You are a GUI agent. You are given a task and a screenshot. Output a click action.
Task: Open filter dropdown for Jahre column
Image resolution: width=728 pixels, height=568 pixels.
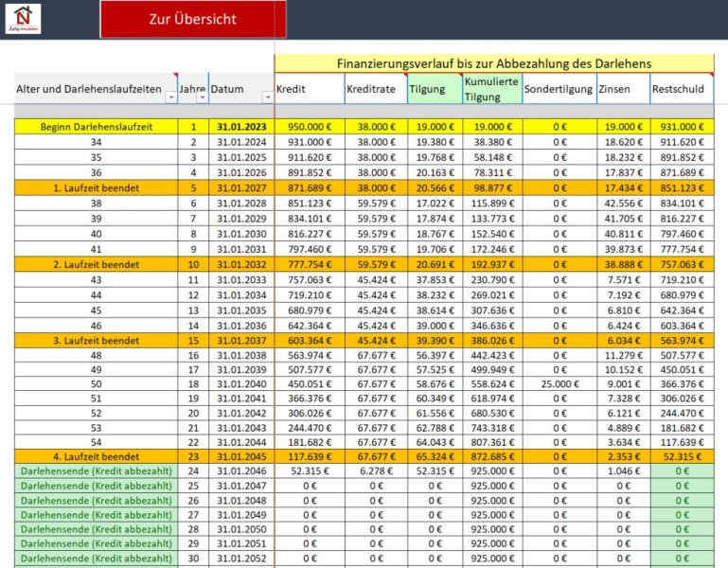[202, 98]
